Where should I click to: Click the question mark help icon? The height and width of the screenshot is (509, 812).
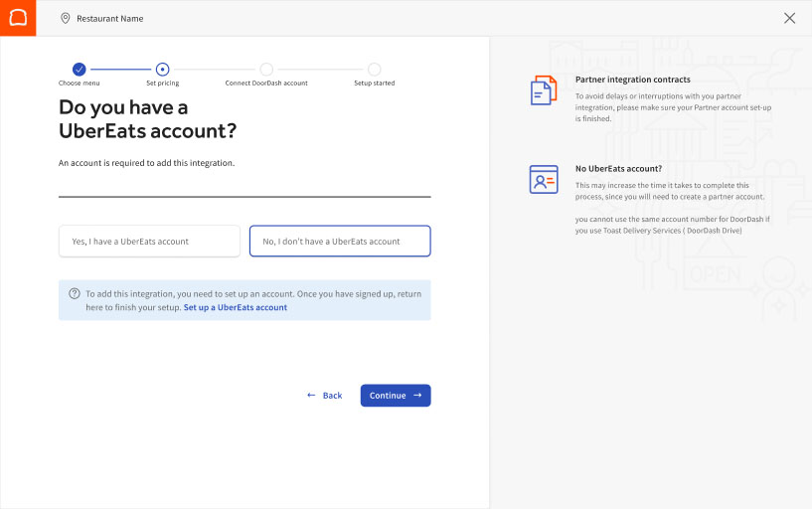pyautogui.click(x=75, y=293)
